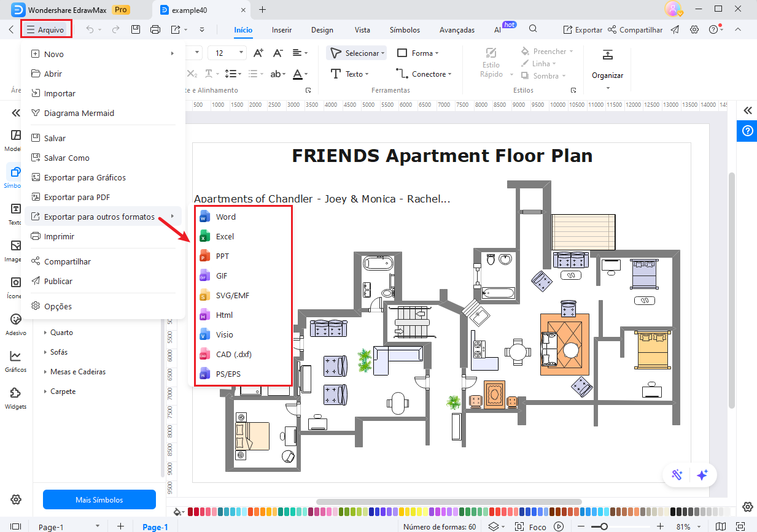Viewport: 757px width, 532px height.
Task: Switch to Inserir ribbon tab
Action: click(x=282, y=30)
